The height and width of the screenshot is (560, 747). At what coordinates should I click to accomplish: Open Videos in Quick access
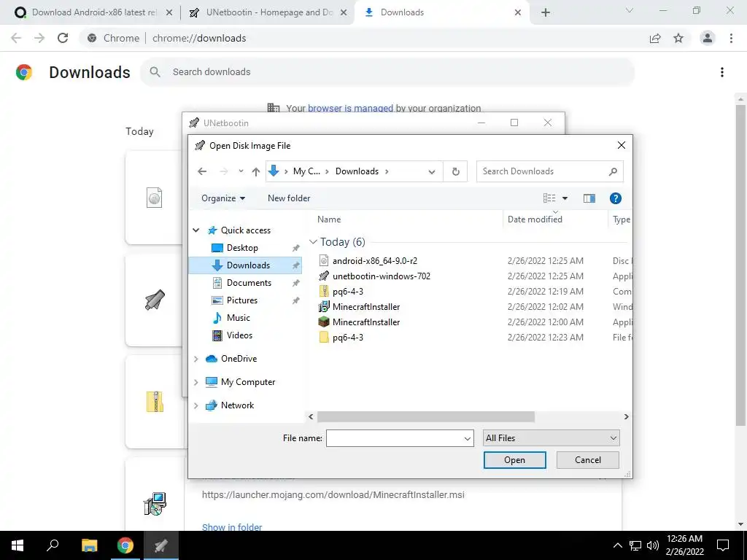(239, 335)
